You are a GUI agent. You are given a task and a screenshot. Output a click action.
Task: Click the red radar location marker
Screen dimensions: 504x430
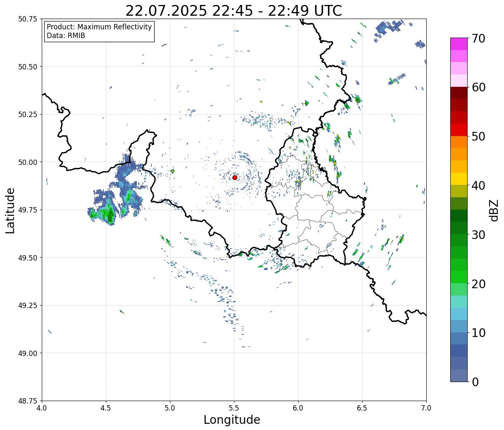click(x=235, y=177)
